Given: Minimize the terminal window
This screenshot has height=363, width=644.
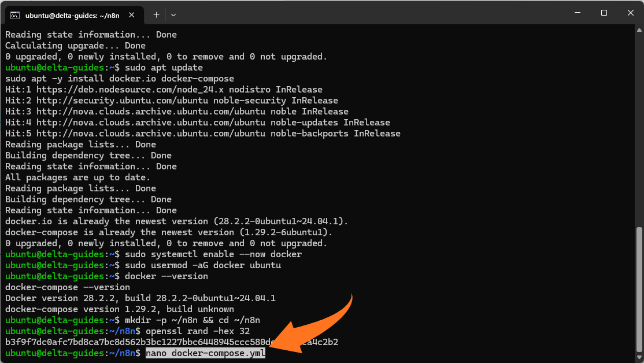Looking at the screenshot, I should [576, 13].
